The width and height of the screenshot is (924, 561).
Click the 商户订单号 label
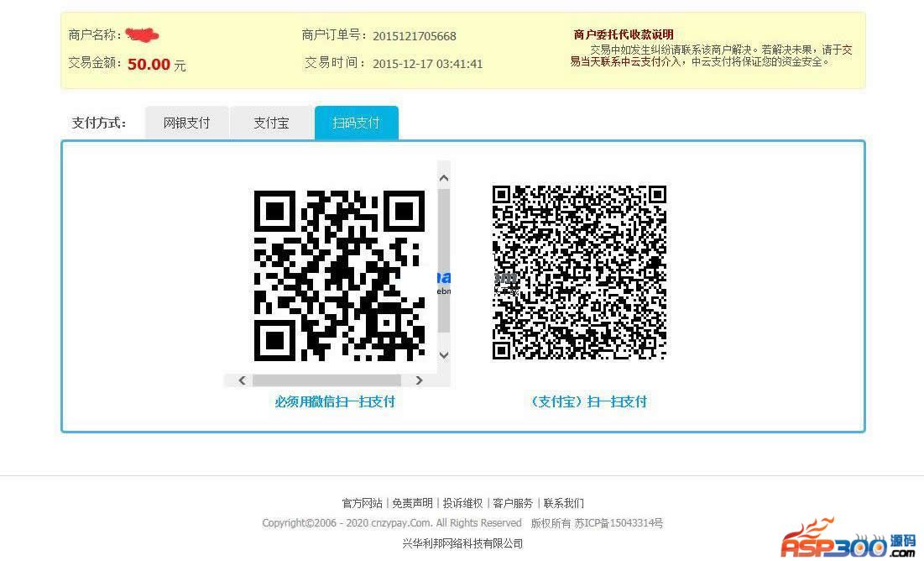pos(334,35)
